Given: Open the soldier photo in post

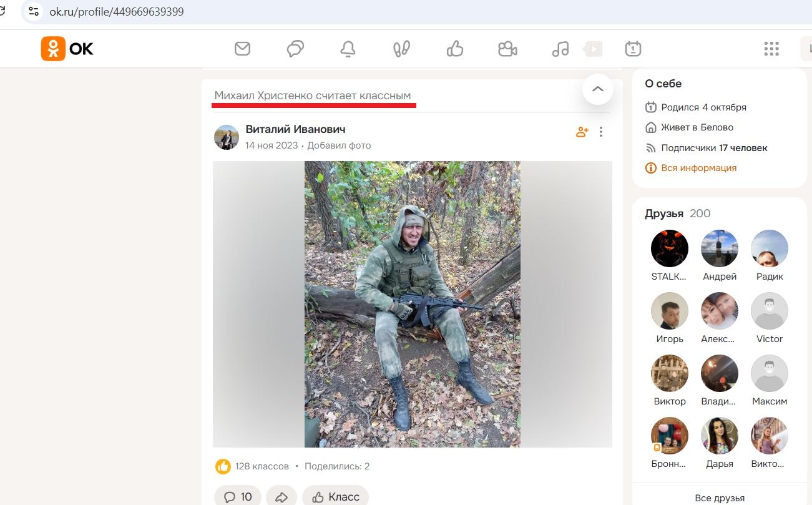Looking at the screenshot, I should point(413,304).
